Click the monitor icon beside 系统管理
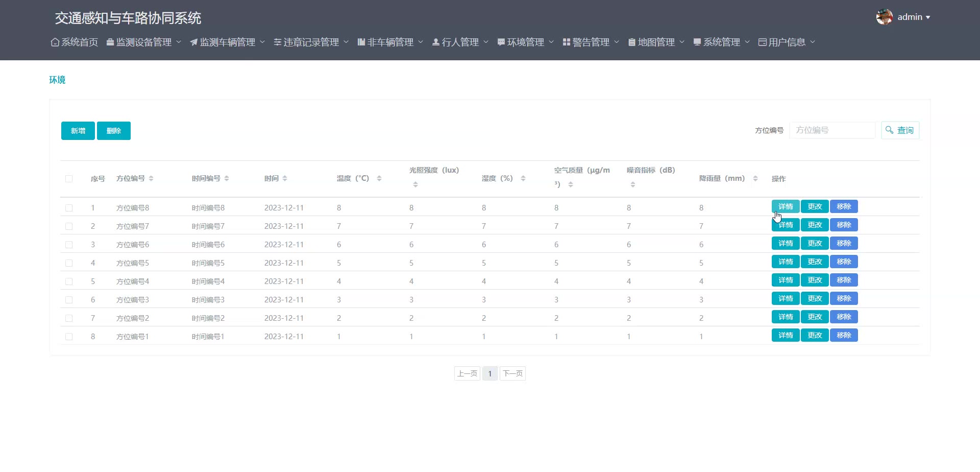This screenshot has width=980, height=472. pyautogui.click(x=697, y=42)
